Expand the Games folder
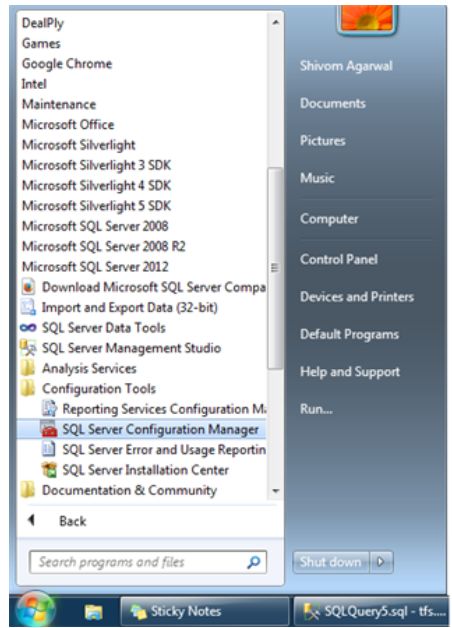The height and width of the screenshot is (628, 452). coord(41,43)
